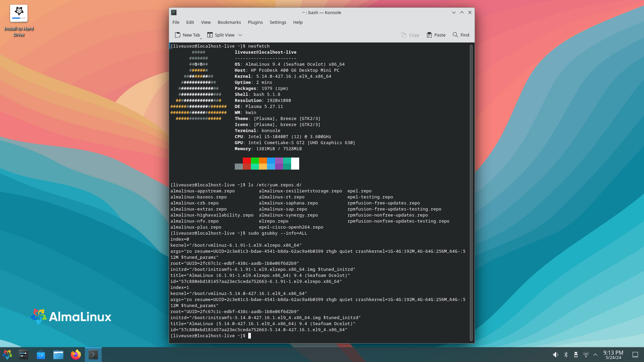This screenshot has width=644, height=362.
Task: Click the Find magnifier icon
Action: pyautogui.click(x=455, y=35)
